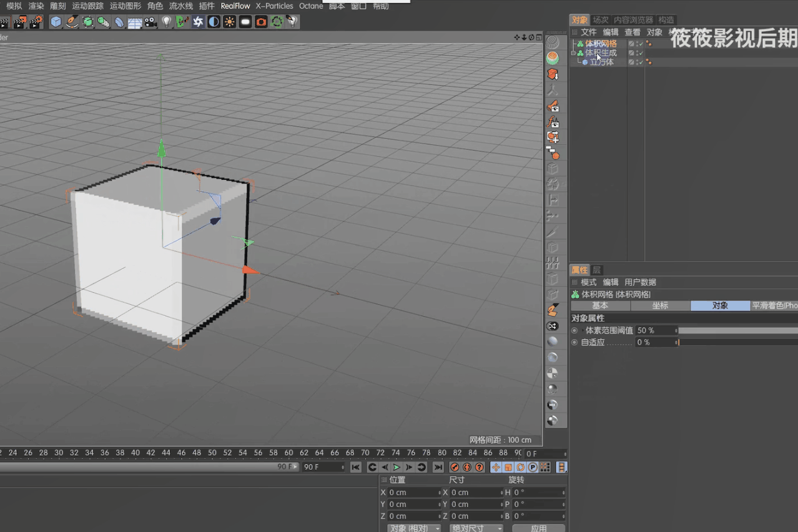Viewport: 798px width, 532px height.
Task: Click the 应用 apply button
Action: (538, 528)
